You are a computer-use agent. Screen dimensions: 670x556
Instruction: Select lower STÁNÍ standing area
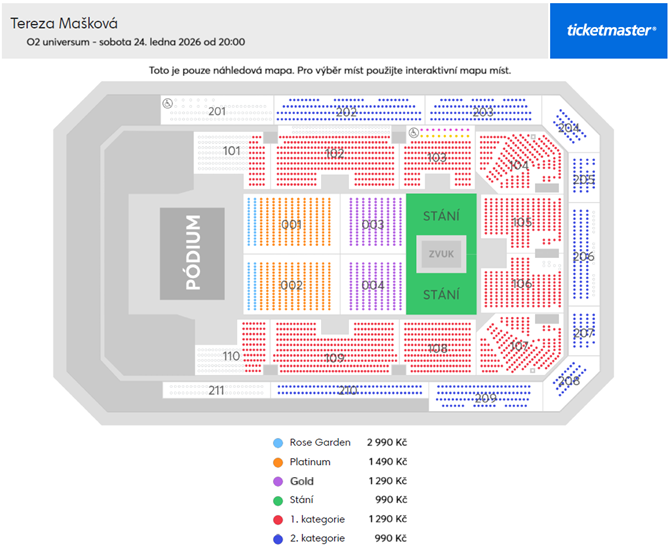[x=441, y=294]
